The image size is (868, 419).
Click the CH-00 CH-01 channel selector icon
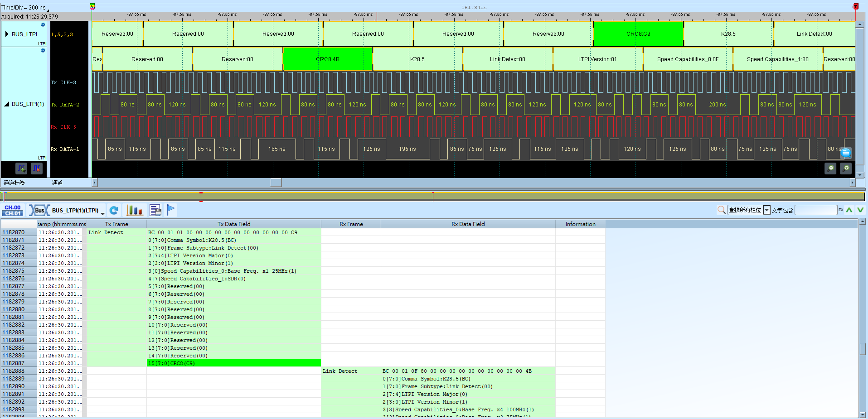pyautogui.click(x=13, y=210)
